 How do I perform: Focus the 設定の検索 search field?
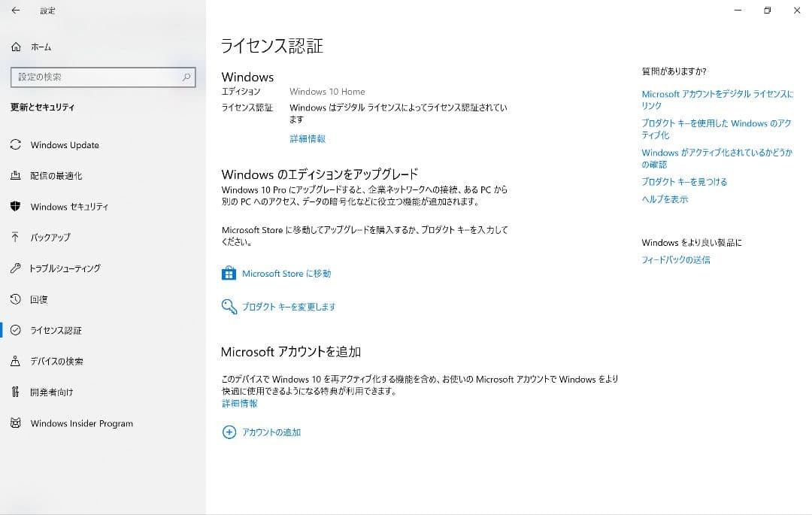(x=103, y=77)
